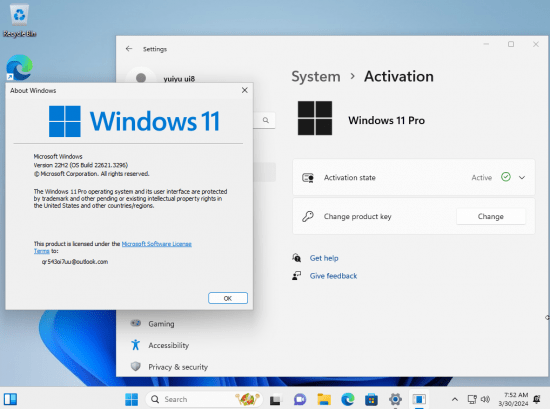Click the volume icon in system tray

click(485, 399)
